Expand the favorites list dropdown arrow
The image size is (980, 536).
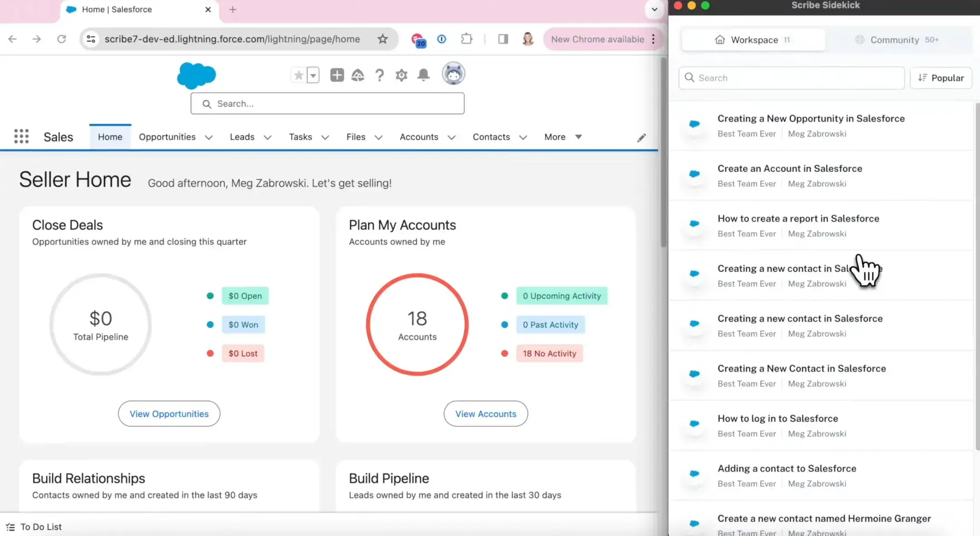[x=313, y=75]
